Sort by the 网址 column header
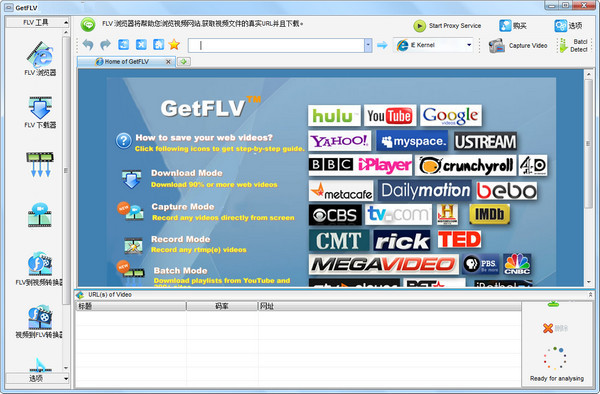600x394 pixels. click(390, 306)
